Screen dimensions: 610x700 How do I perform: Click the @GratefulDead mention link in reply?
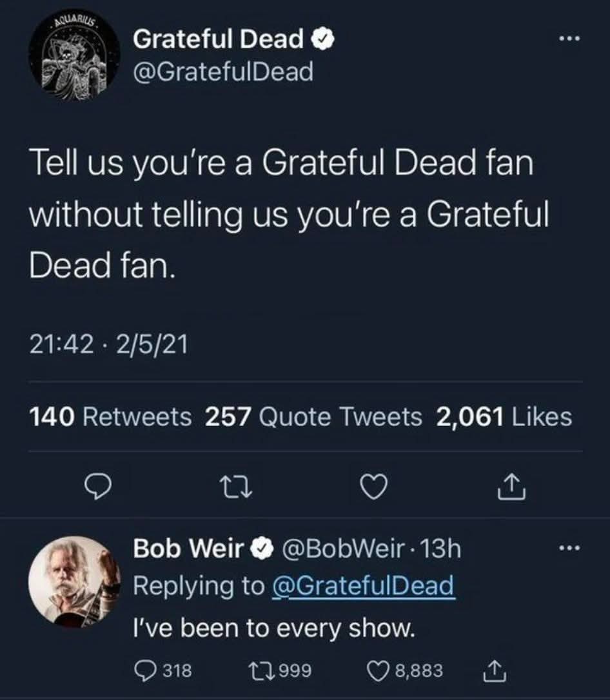pyautogui.click(x=363, y=587)
